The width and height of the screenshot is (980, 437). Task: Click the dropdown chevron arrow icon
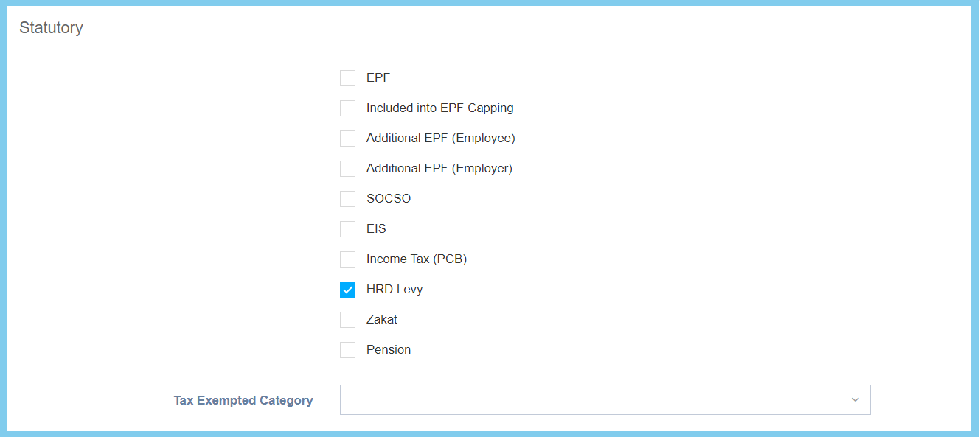point(855,400)
